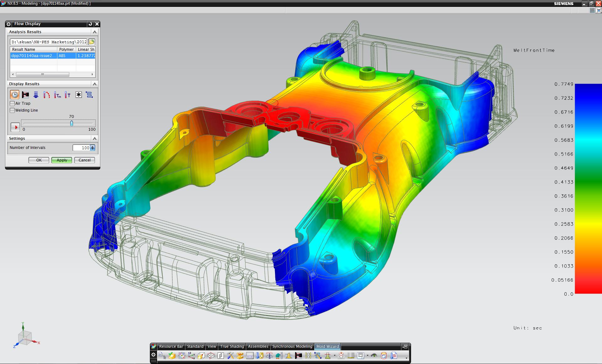Open dropdown arrow beside assembly drawing icon
602x364 pixels.
[367, 356]
